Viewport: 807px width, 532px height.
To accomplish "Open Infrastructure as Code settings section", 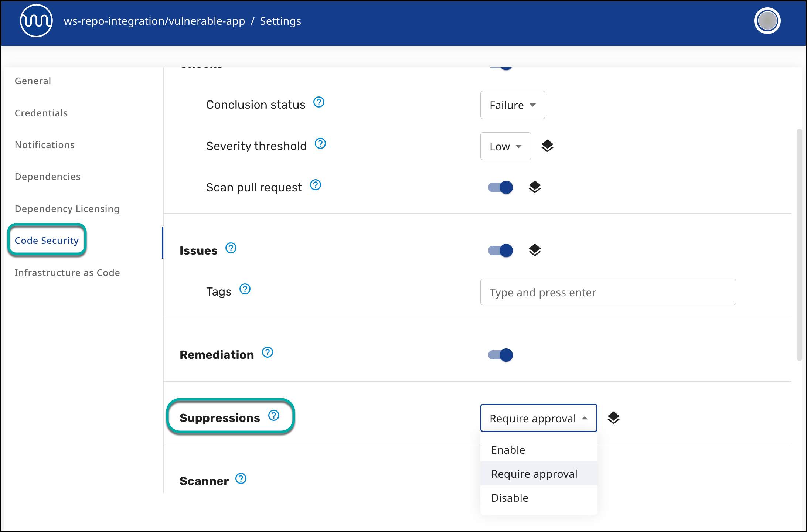I will pyautogui.click(x=67, y=273).
